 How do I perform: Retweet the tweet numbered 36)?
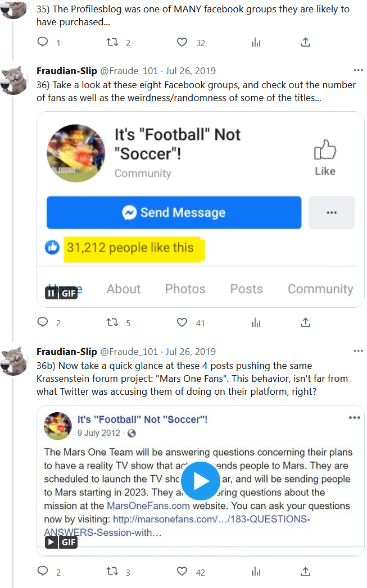[112, 323]
